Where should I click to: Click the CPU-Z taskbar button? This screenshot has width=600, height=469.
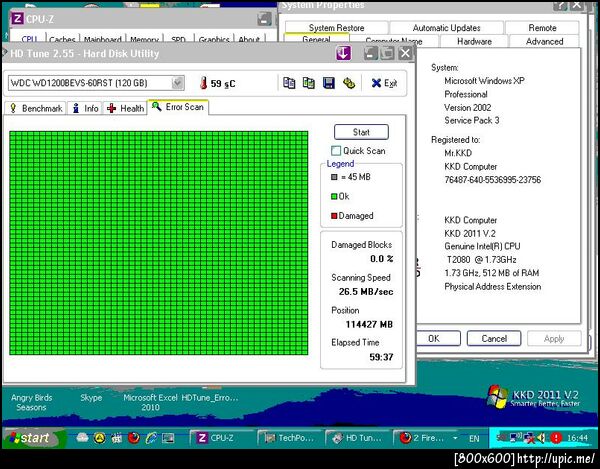222,438
